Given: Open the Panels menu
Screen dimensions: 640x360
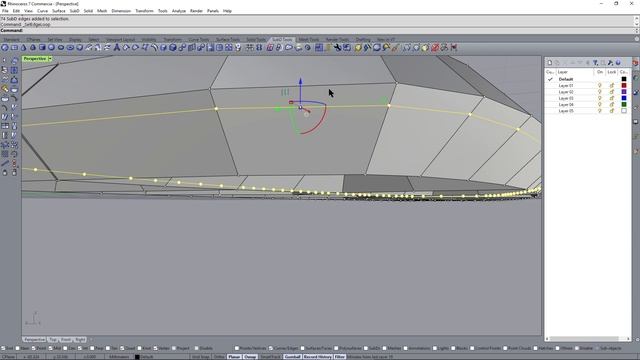Looking at the screenshot, I should [x=213, y=11].
